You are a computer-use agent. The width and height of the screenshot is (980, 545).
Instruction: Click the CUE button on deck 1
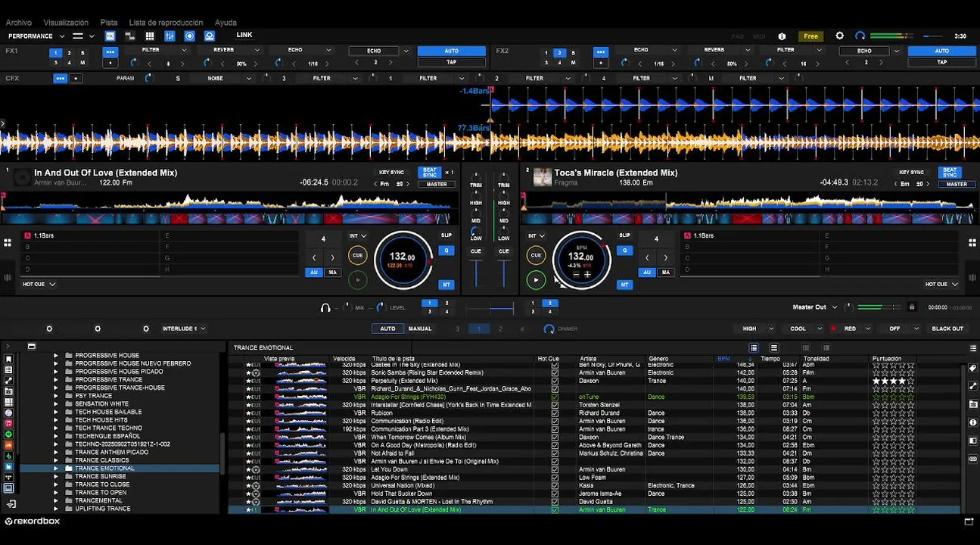(358, 255)
